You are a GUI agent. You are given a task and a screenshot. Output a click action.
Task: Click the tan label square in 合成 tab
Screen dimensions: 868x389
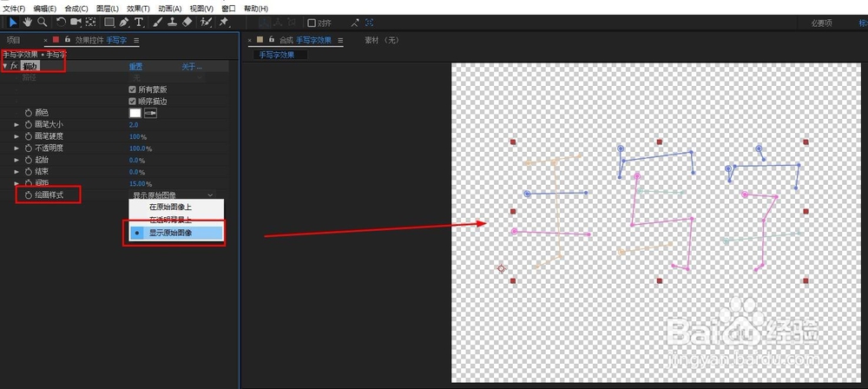260,39
